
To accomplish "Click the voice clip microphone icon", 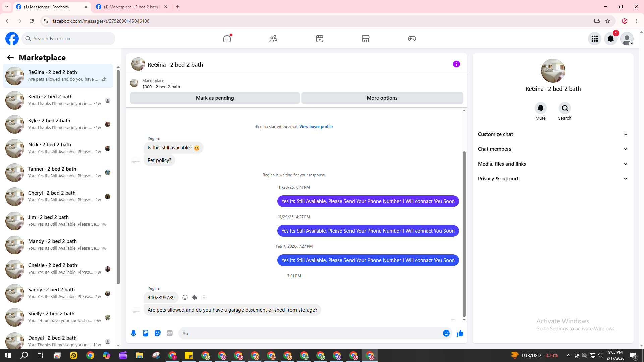I will coord(133,333).
